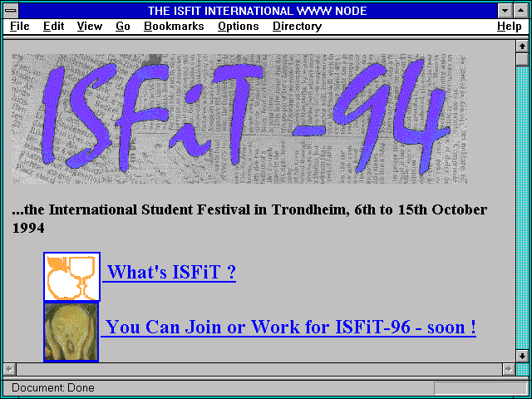Click the apple and glass icon
The image size is (532, 399).
coord(72,277)
